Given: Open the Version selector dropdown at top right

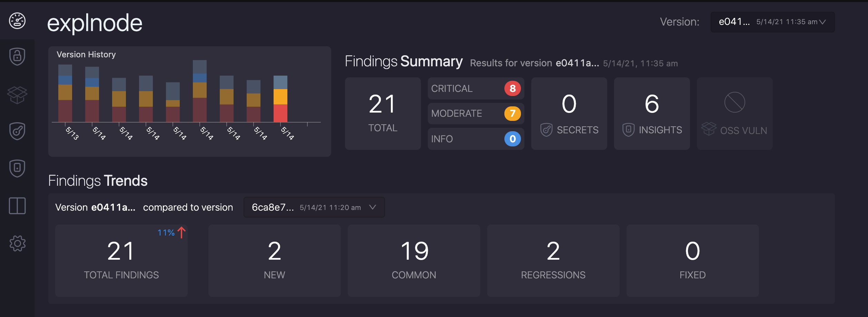Looking at the screenshot, I should pyautogui.click(x=772, y=22).
